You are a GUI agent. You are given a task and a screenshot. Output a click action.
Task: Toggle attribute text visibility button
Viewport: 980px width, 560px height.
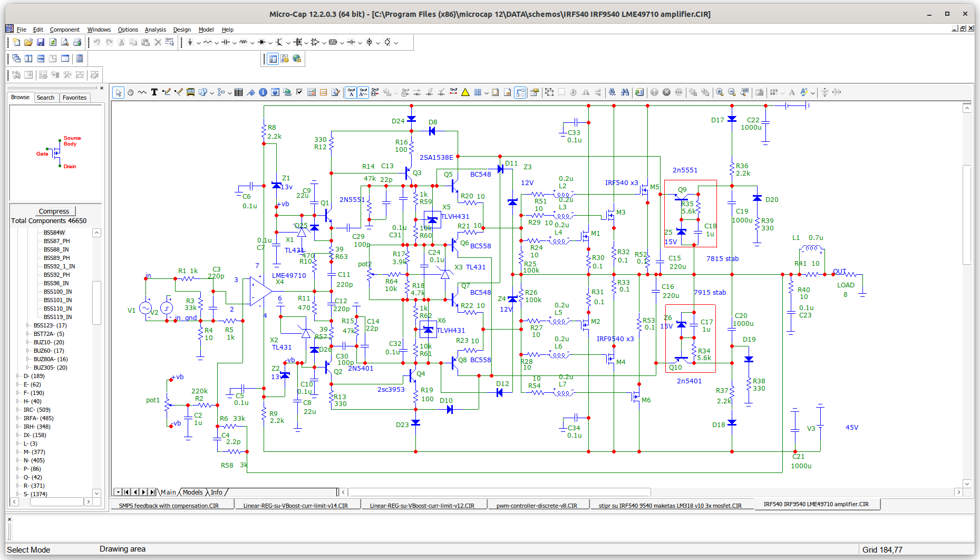coord(363,92)
